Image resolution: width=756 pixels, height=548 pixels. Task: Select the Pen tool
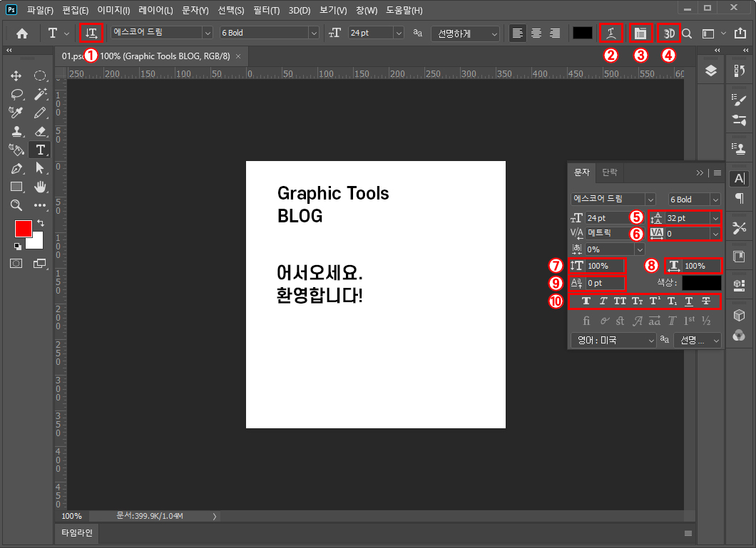16,168
